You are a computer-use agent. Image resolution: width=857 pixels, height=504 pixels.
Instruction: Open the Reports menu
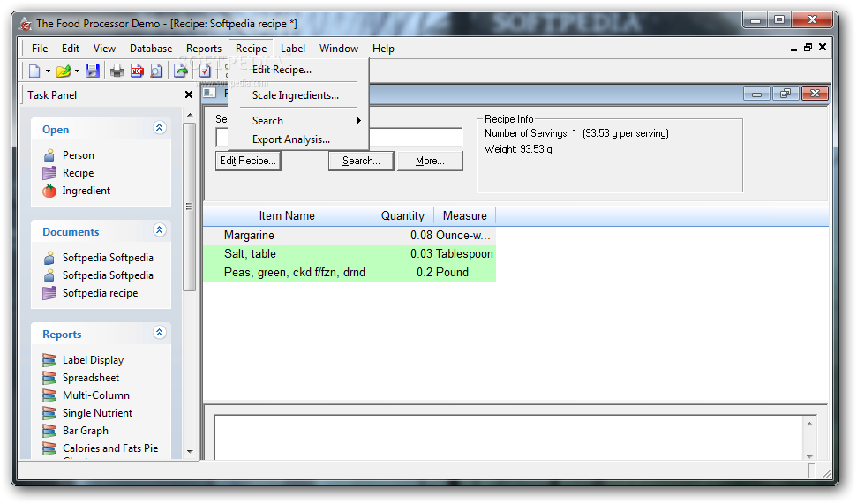204,48
